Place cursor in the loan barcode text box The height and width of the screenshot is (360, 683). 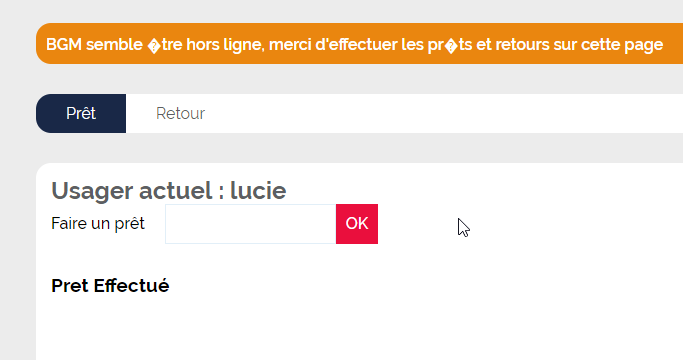250,224
